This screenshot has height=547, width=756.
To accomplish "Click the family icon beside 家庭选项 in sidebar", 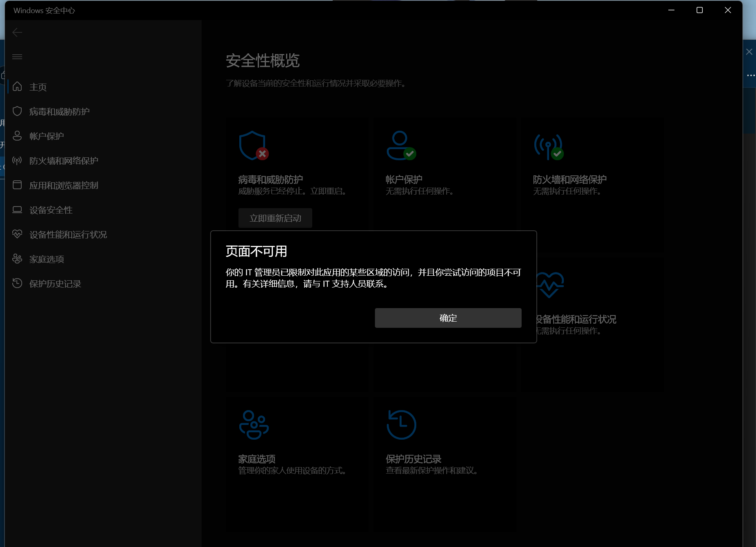I will pyautogui.click(x=17, y=259).
